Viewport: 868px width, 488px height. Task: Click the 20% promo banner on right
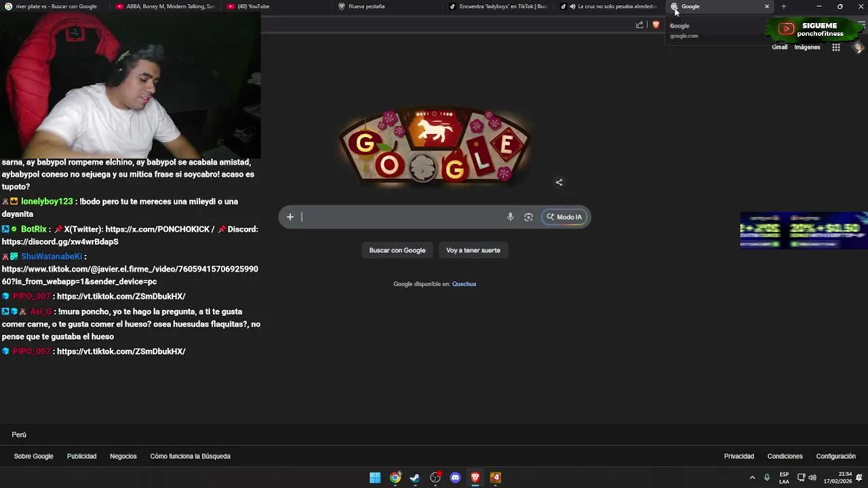coord(804,230)
